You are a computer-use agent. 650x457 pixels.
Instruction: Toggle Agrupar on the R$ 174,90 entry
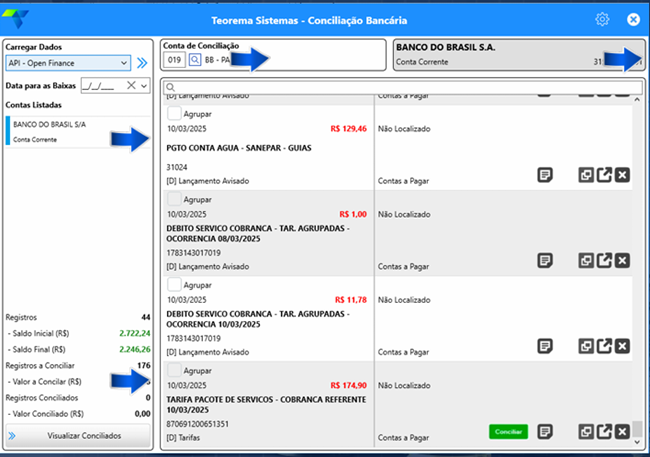(174, 370)
